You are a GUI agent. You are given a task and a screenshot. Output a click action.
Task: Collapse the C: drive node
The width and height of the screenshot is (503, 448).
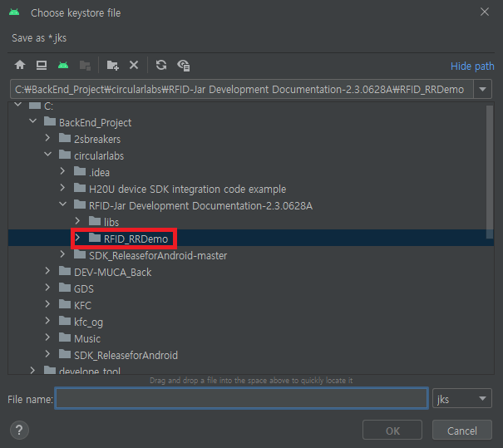click(18, 105)
